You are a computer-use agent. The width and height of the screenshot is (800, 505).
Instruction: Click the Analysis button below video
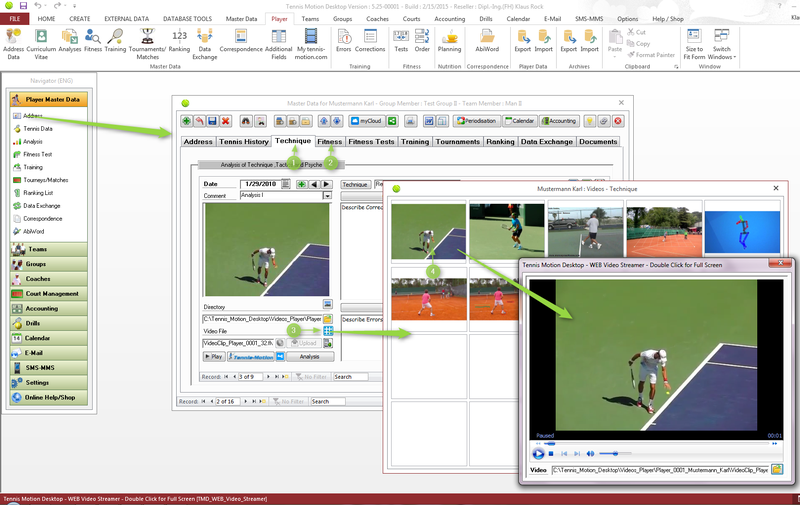(309, 356)
